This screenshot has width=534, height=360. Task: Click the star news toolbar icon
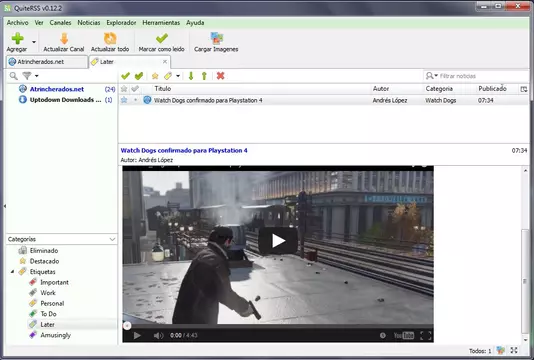pos(155,76)
